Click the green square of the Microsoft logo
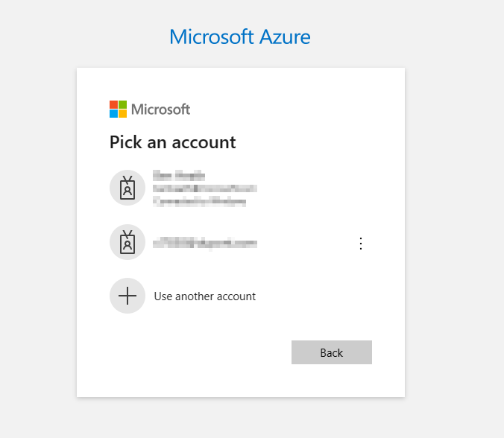504x438 pixels. (122, 105)
